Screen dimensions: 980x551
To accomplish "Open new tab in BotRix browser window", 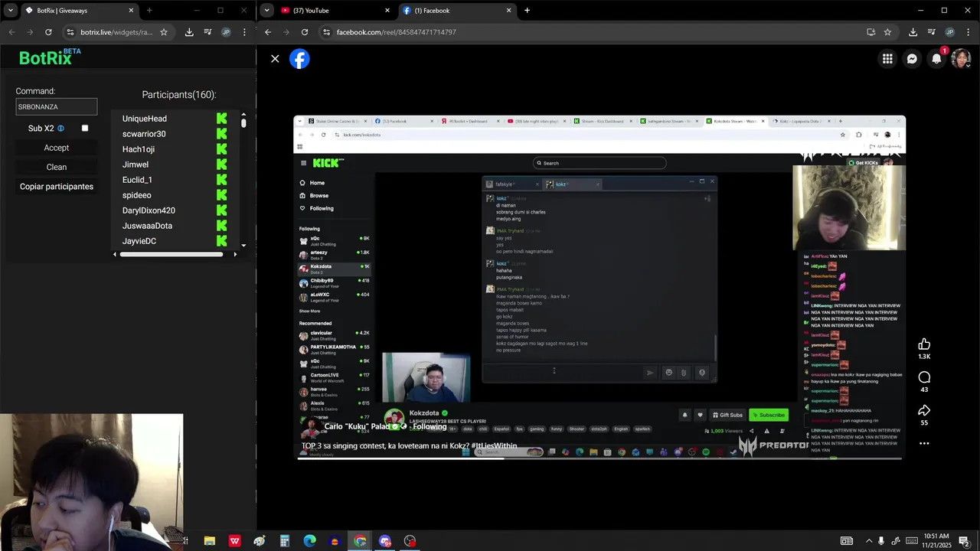I will 149,11.
